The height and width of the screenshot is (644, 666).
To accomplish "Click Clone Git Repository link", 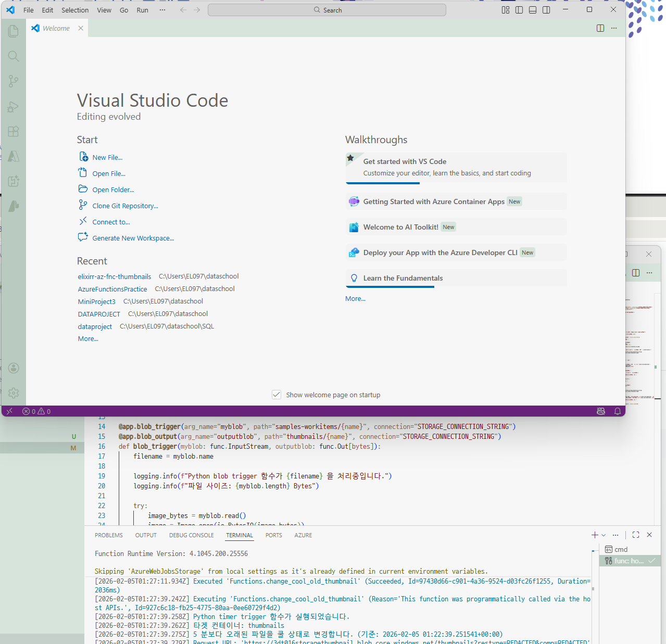I will click(x=125, y=206).
